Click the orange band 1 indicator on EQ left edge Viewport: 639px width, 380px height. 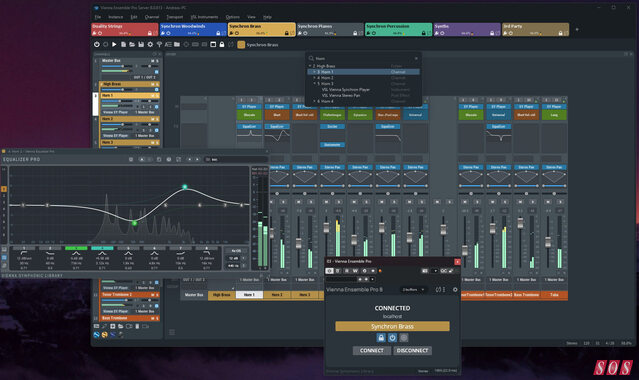[x=4, y=189]
